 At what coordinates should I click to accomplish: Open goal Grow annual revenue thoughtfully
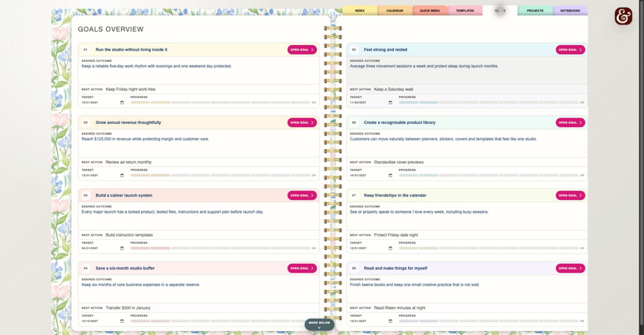pos(302,122)
